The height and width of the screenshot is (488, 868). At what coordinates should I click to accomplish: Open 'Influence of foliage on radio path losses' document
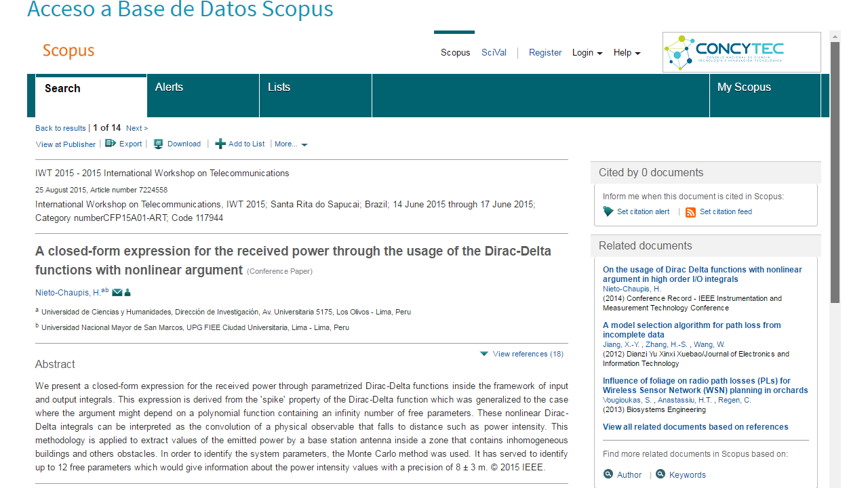[705, 386]
